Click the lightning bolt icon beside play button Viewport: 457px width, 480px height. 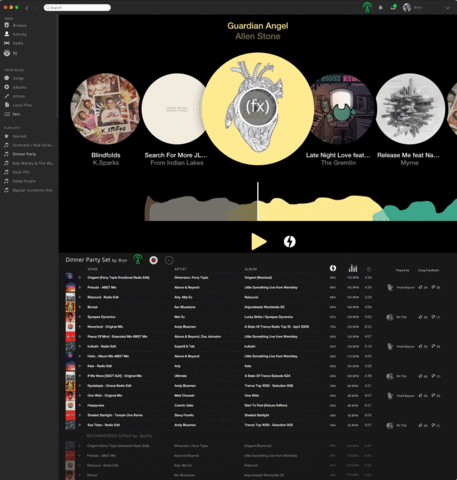pos(289,241)
